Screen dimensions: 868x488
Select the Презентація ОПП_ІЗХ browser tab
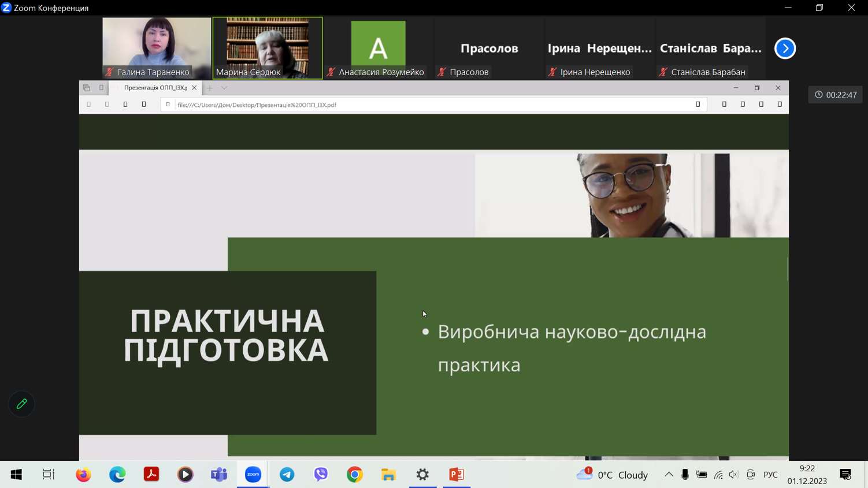pos(155,88)
